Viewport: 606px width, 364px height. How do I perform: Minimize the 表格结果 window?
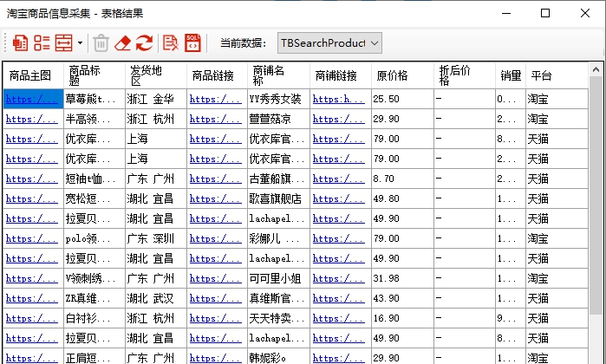[506, 13]
